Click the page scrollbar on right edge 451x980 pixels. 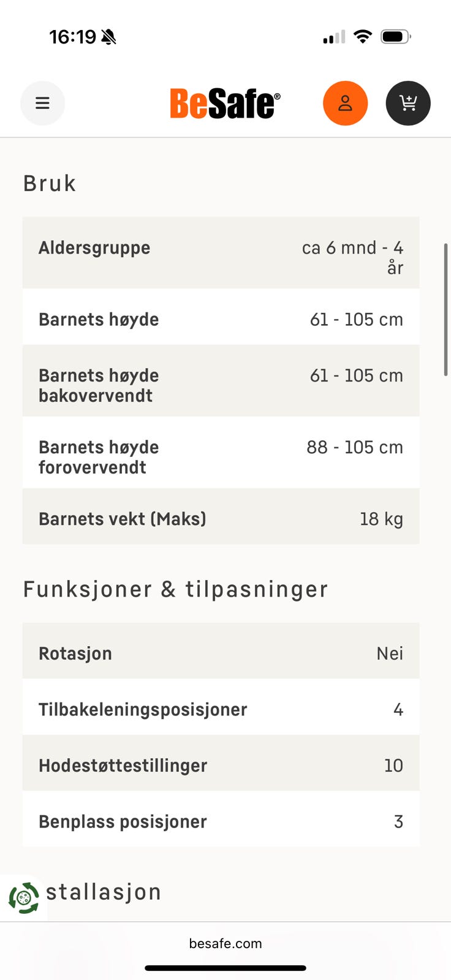pyautogui.click(x=445, y=309)
